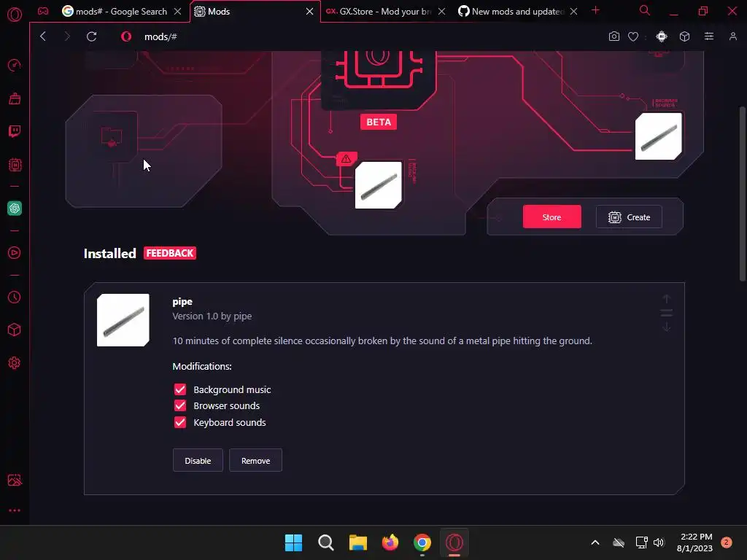Open wallpapers image icon in sidebar

[x=15, y=480]
